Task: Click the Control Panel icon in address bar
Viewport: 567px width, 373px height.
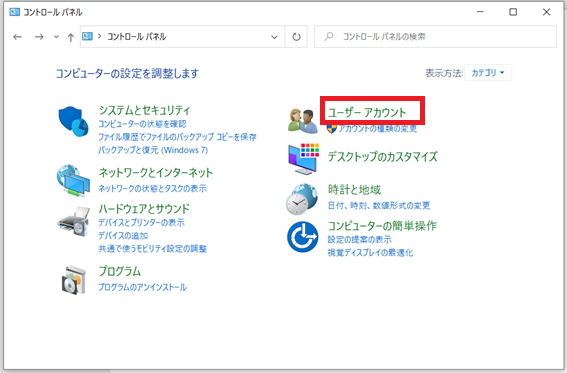Action: pyautogui.click(x=87, y=36)
